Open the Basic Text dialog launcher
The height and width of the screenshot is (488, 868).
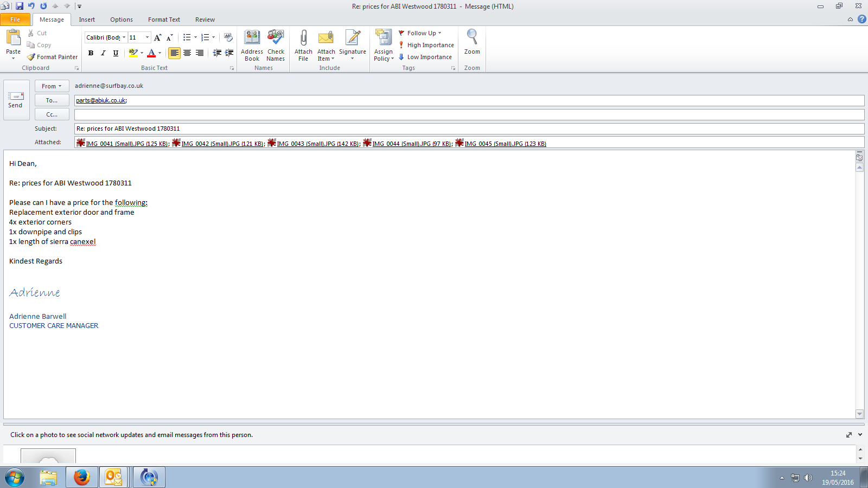(232, 68)
